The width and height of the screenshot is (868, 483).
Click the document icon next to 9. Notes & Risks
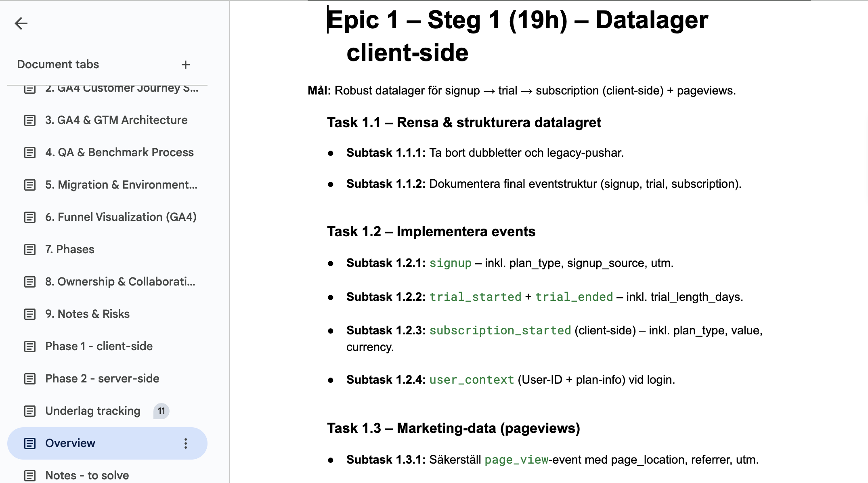point(30,314)
